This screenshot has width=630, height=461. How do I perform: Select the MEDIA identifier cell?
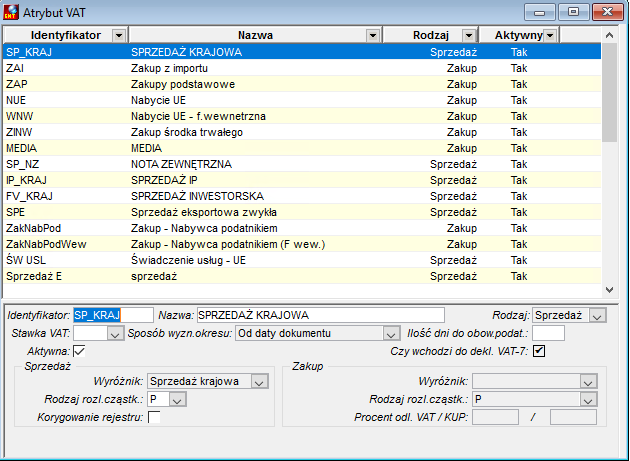click(x=21, y=148)
